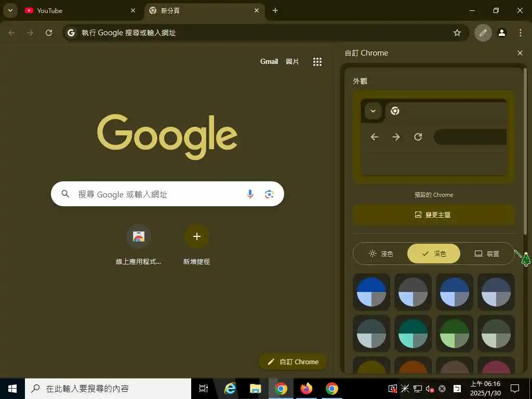Select 深色 dark mode
This screenshot has width=532, height=399.
pyautogui.click(x=434, y=254)
